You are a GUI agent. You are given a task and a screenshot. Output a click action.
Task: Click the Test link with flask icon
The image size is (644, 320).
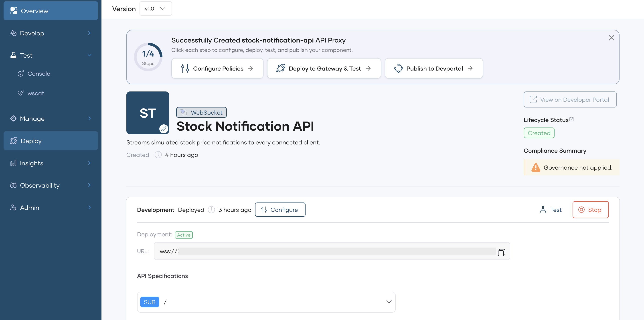(550, 209)
